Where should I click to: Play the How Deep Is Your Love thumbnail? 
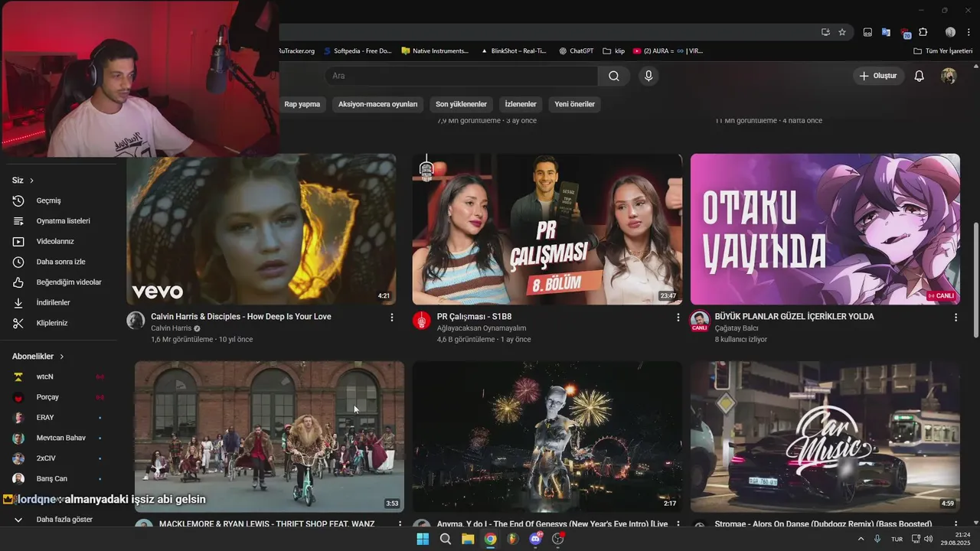click(x=261, y=229)
